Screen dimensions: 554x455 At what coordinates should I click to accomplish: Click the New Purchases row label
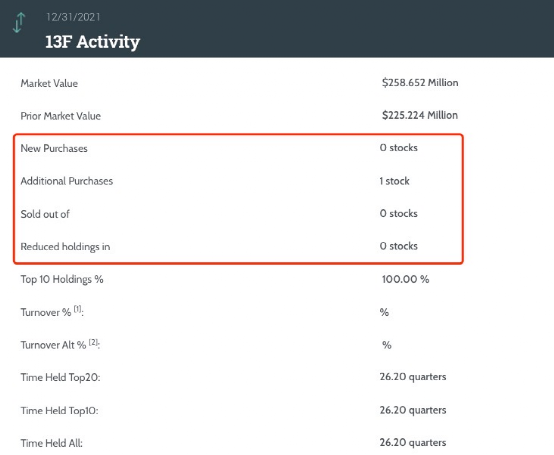point(54,148)
